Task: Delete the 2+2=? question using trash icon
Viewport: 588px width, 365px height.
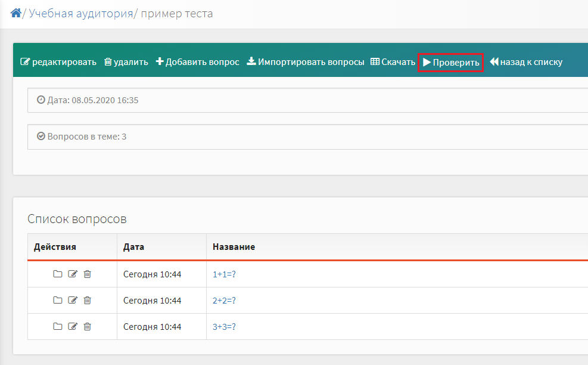Action: tap(88, 300)
